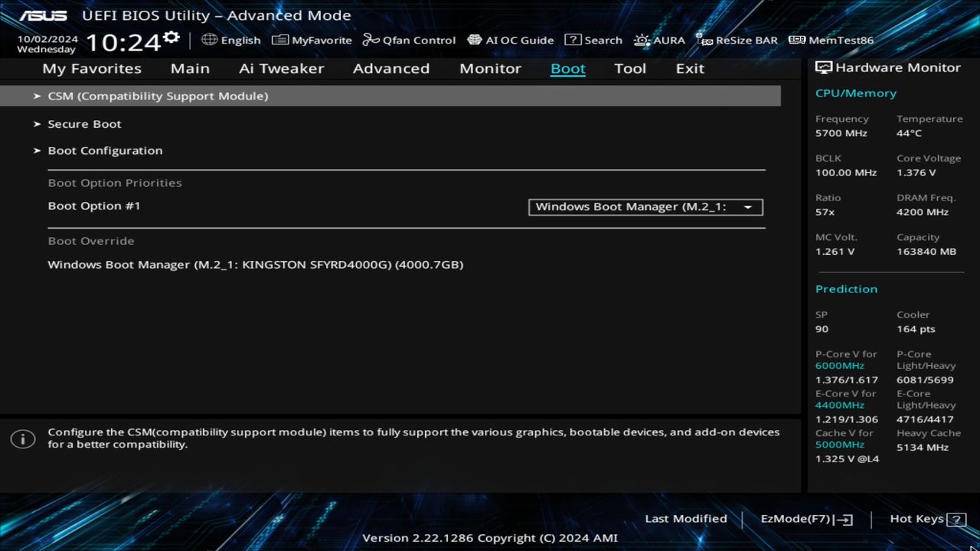Click the Last Modified button
The height and width of the screenshot is (551, 980).
pyautogui.click(x=686, y=518)
